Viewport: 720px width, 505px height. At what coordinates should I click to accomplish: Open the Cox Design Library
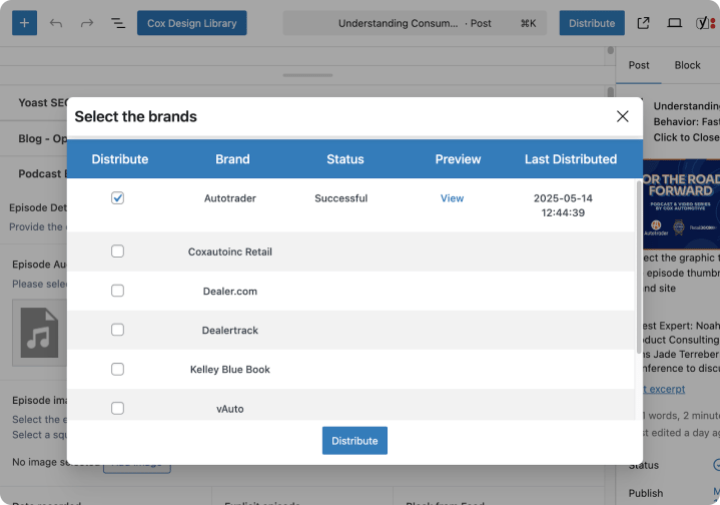(x=192, y=23)
